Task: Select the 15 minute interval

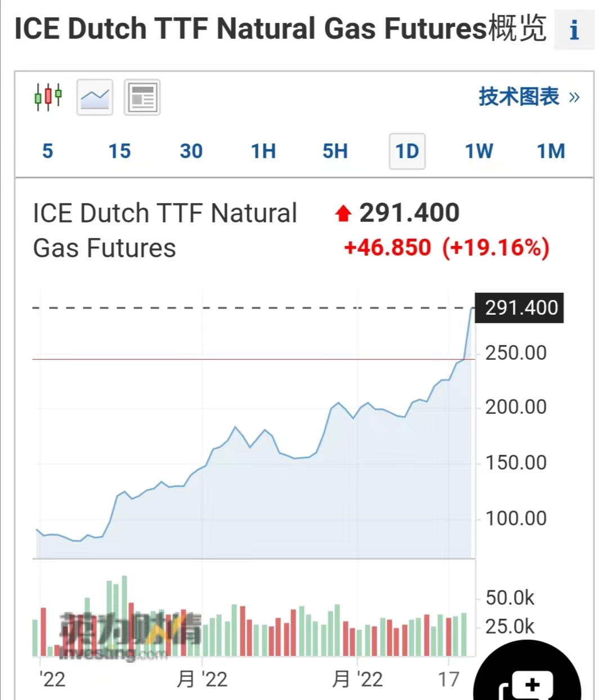Action: (119, 151)
